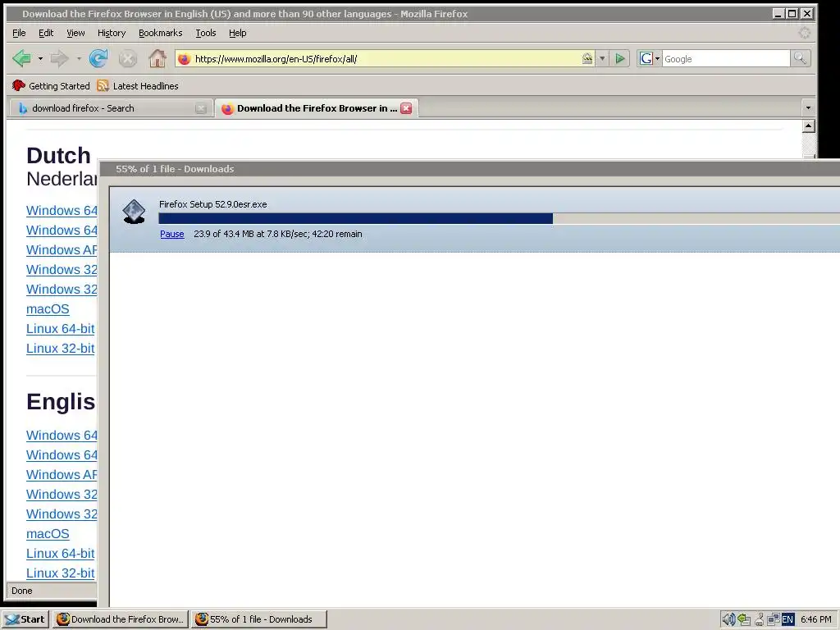Screen dimensions: 840x630
Task: Switch to Download the Firefox Brow... taskbar button
Action: tap(121, 619)
